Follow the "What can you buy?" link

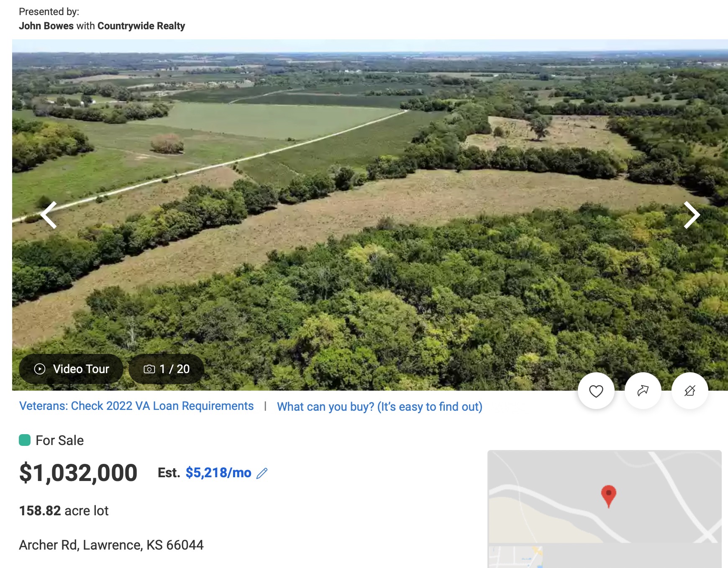coord(379,407)
